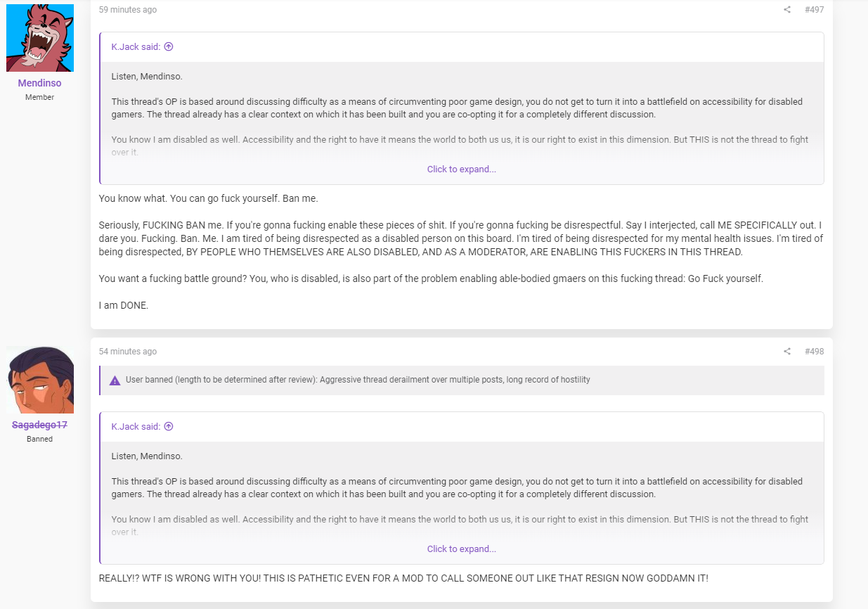Open permalink for post #498
The width and height of the screenshot is (868, 609).
click(814, 352)
